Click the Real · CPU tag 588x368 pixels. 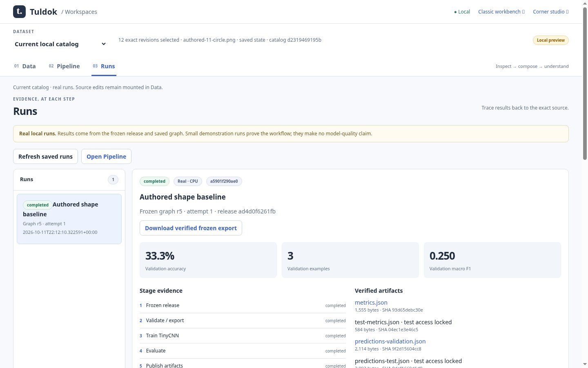point(188,181)
